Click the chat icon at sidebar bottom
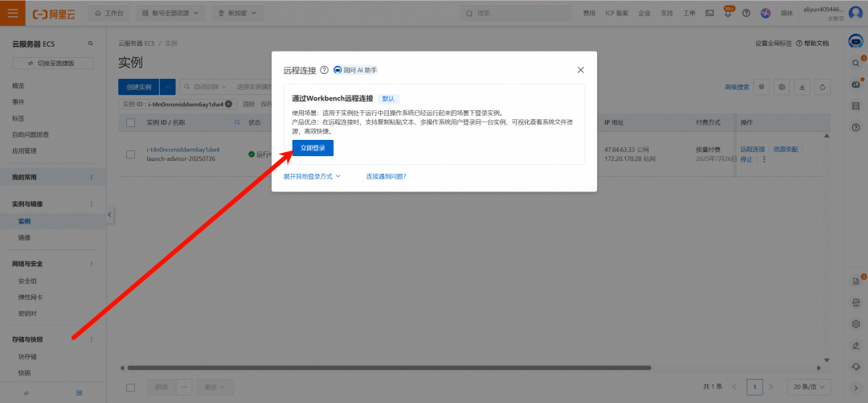This screenshot has width=868, height=403. click(79, 393)
